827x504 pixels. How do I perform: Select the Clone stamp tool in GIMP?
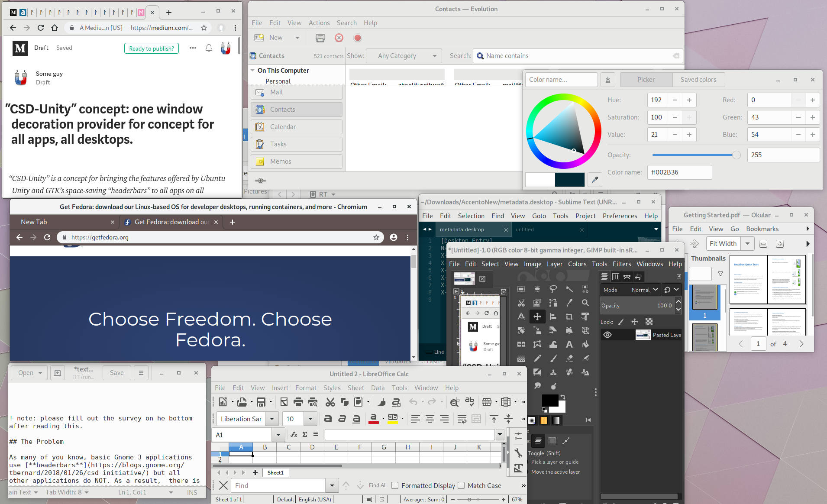point(553,372)
